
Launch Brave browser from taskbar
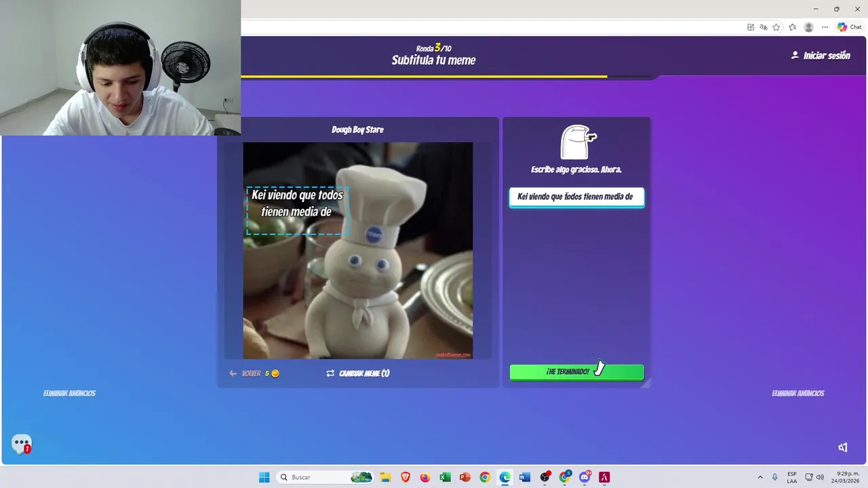[406, 477]
